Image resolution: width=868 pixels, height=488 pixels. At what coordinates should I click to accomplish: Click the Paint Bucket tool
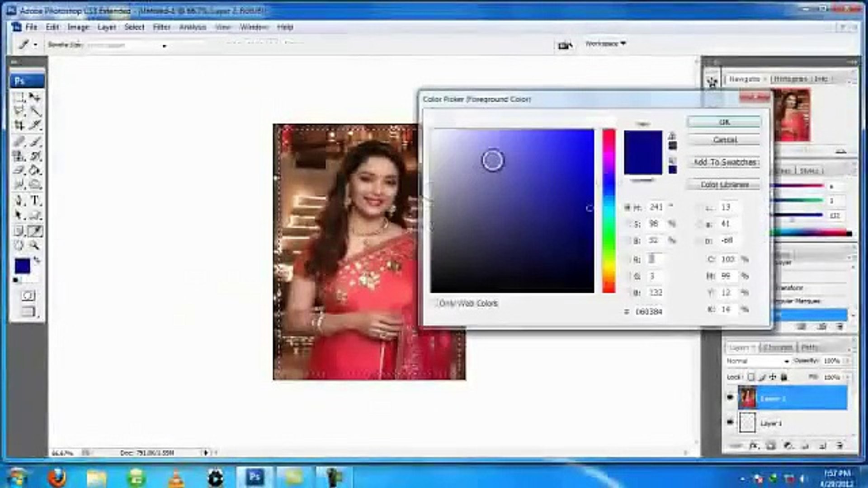(x=35, y=170)
